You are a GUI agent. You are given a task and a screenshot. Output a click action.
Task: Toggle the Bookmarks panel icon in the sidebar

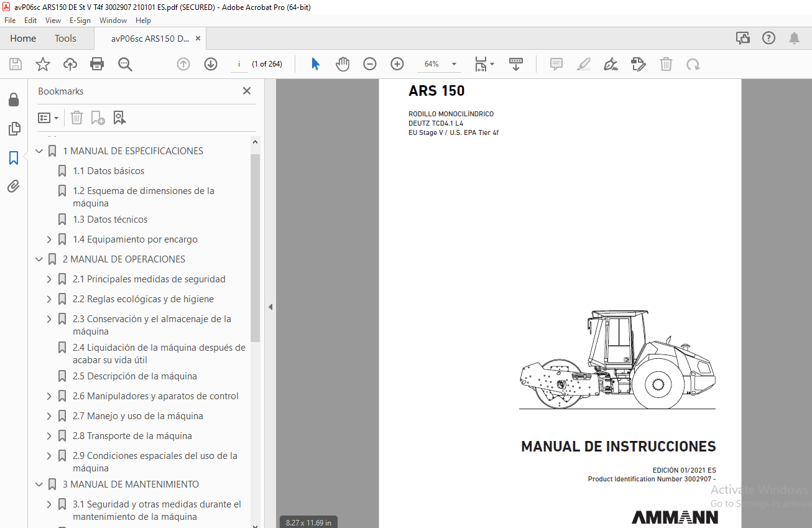(14, 158)
